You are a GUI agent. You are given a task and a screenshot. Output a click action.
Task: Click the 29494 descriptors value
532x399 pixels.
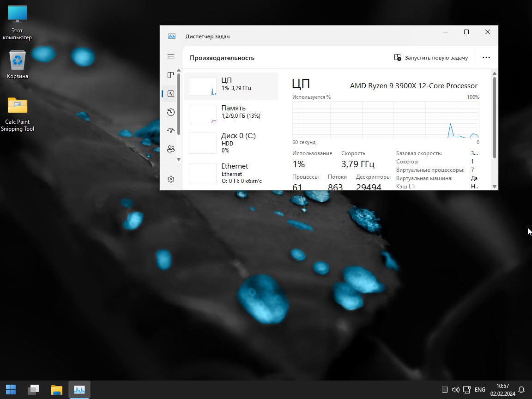coord(369,187)
